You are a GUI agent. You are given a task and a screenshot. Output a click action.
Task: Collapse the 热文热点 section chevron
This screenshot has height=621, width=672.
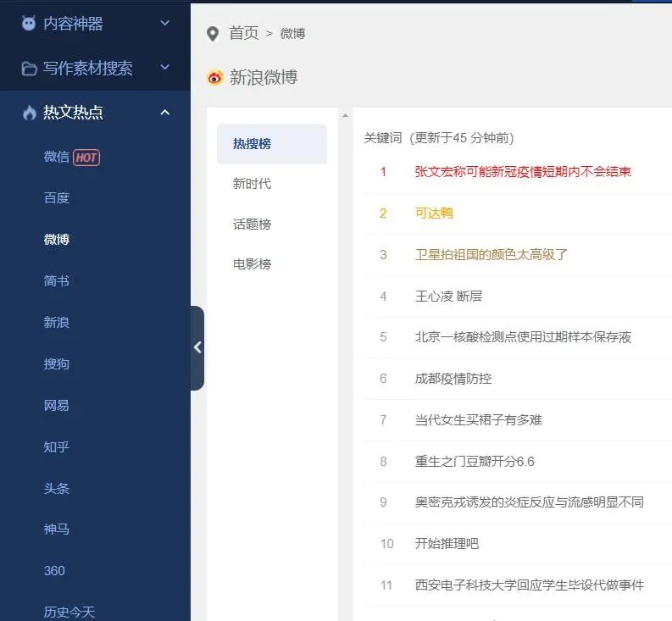[x=164, y=113]
